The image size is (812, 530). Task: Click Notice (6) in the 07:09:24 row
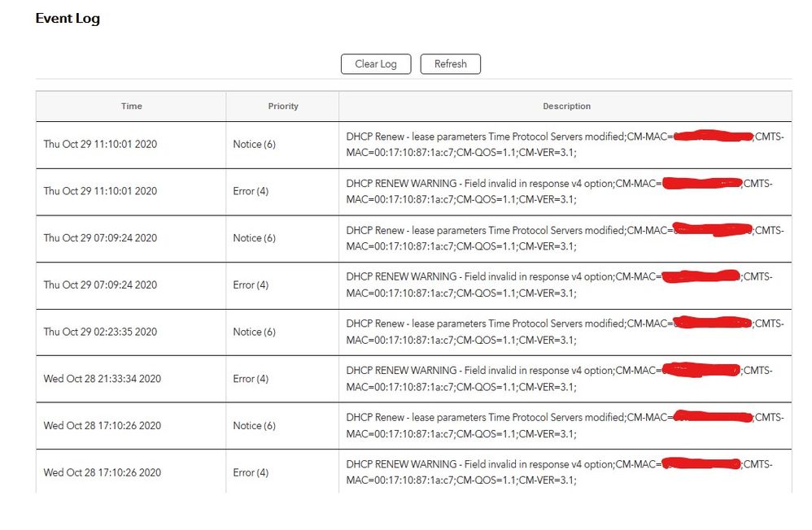255,238
